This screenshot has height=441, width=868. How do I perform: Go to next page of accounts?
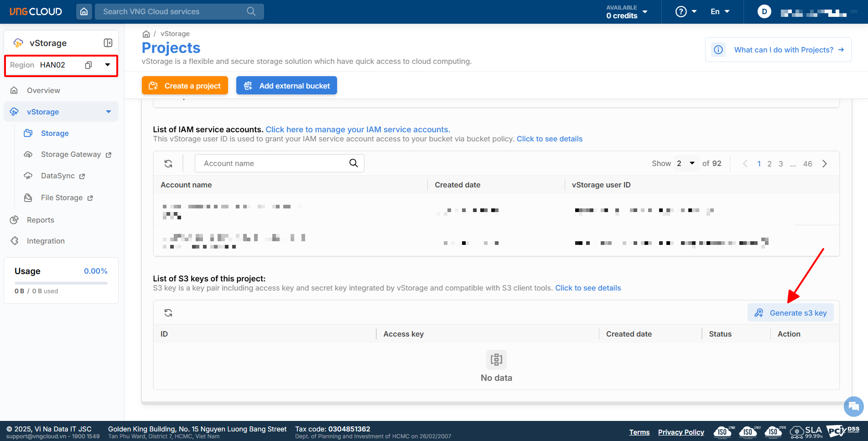click(x=824, y=164)
